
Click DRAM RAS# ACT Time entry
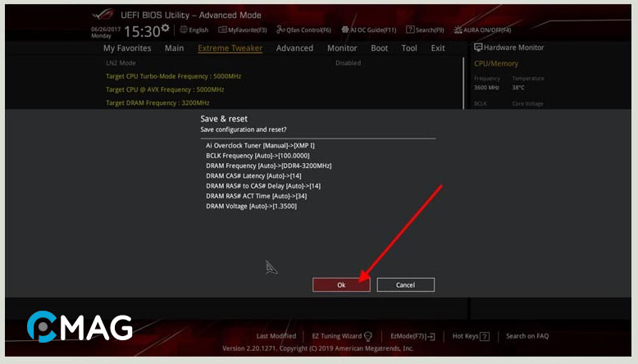tap(257, 196)
